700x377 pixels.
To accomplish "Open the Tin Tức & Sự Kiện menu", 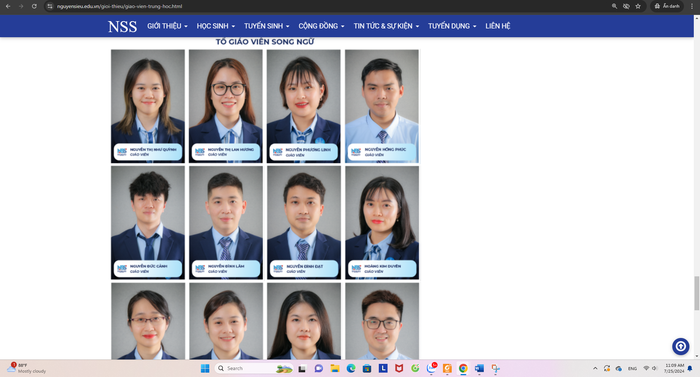I will point(386,26).
